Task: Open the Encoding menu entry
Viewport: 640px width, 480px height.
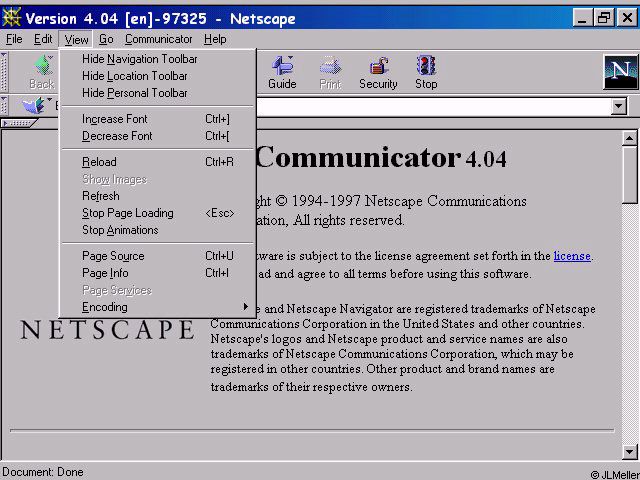Action: 158,307
